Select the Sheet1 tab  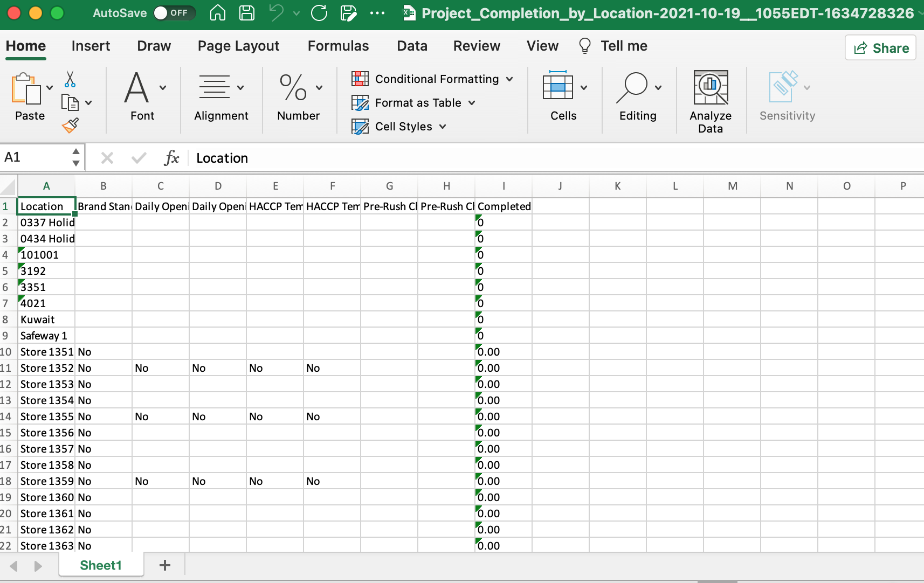coord(101,565)
